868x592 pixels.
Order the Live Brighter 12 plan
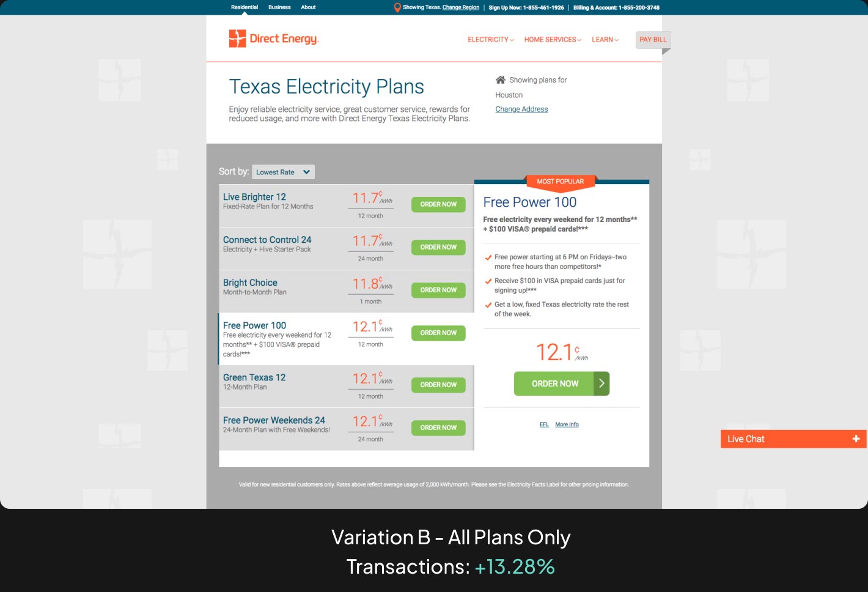point(438,204)
